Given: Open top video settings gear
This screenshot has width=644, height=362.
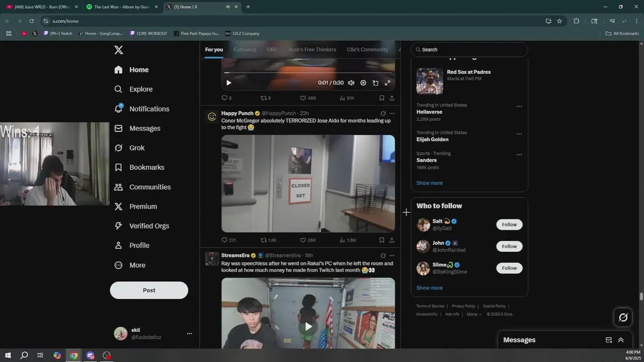Looking at the screenshot, I should click(x=363, y=83).
